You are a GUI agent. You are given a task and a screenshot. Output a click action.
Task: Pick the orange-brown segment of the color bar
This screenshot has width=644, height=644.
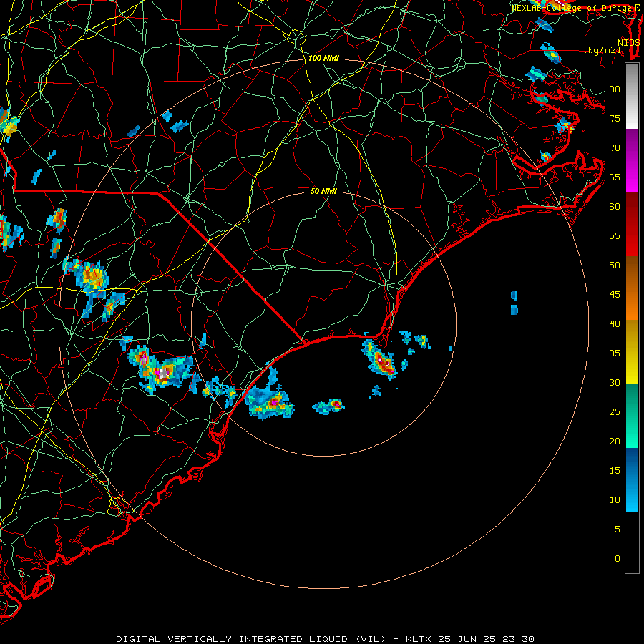pyautogui.click(x=632, y=288)
